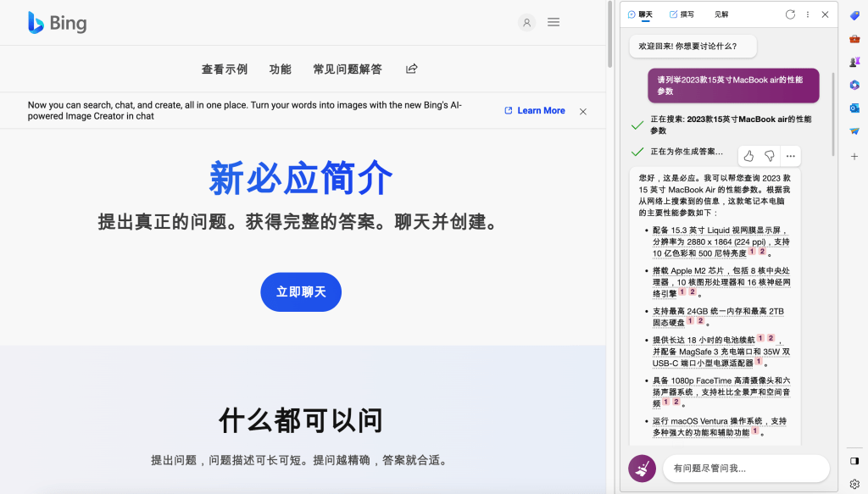Image resolution: width=868 pixels, height=494 pixels.
Task: Click citation 2 after 固态硬盘
Action: click(x=700, y=321)
